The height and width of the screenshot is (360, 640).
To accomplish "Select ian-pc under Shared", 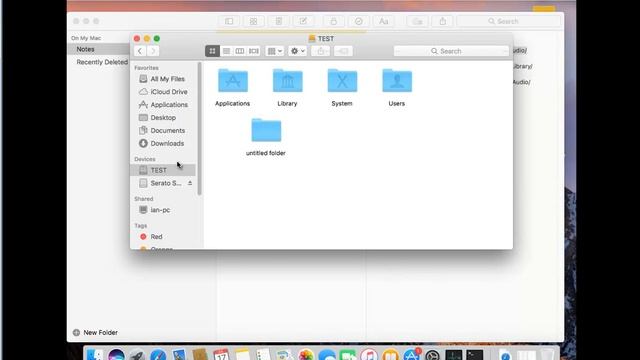I will coord(163,210).
